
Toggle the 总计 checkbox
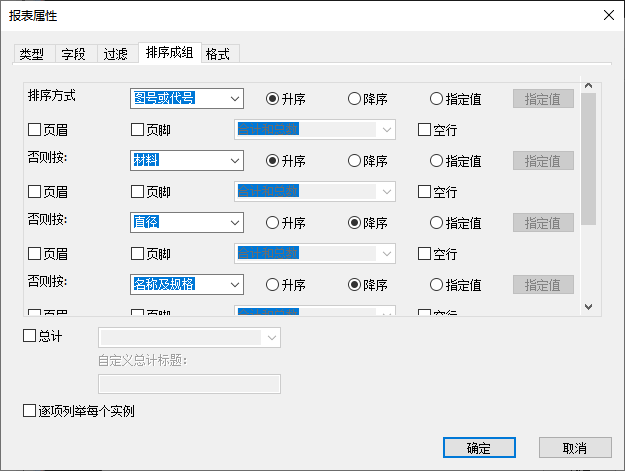point(29,337)
